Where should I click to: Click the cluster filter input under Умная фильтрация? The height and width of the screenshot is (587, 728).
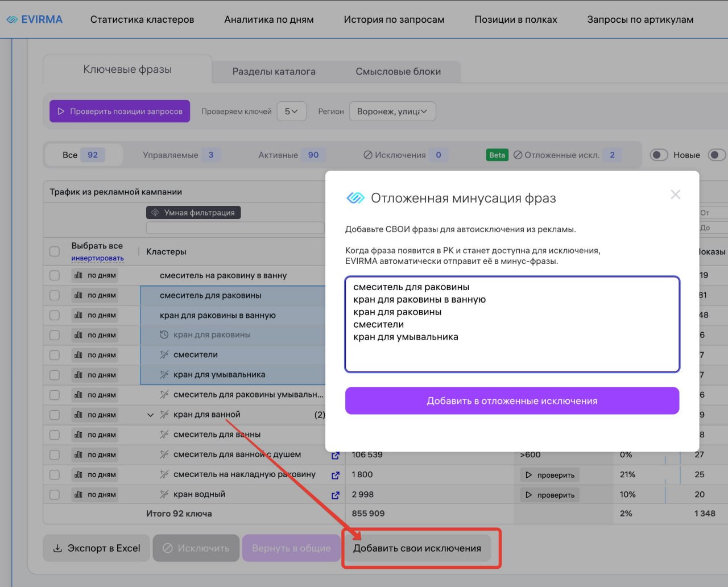[235, 228]
